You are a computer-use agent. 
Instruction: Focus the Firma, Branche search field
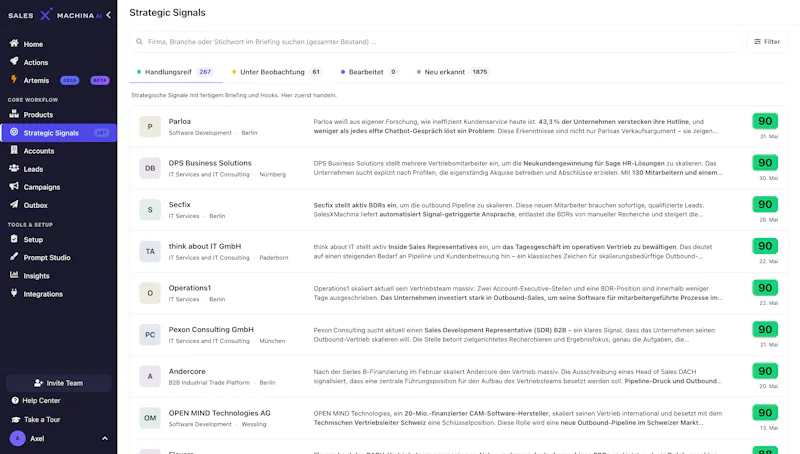[x=435, y=41]
